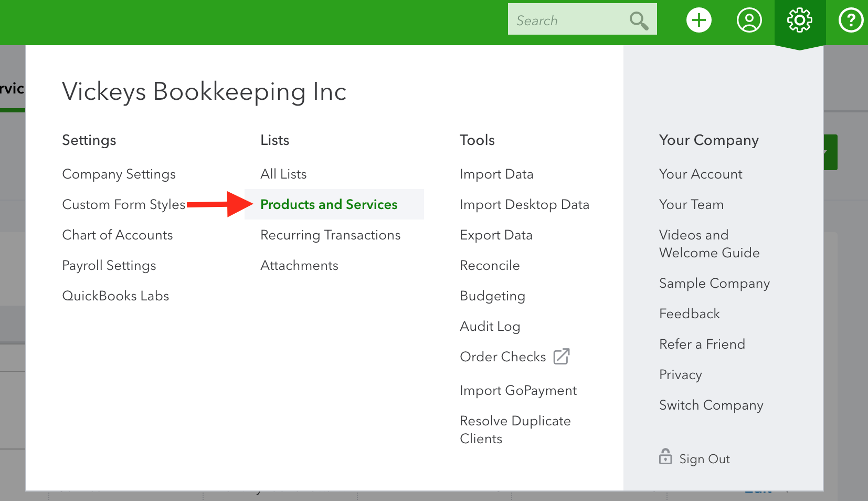Open Order Checks link
Screen dimensions: 868x501
click(503, 357)
